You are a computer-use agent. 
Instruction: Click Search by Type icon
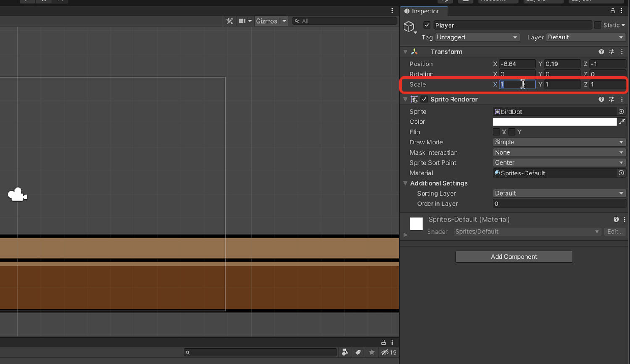pyautogui.click(x=345, y=352)
